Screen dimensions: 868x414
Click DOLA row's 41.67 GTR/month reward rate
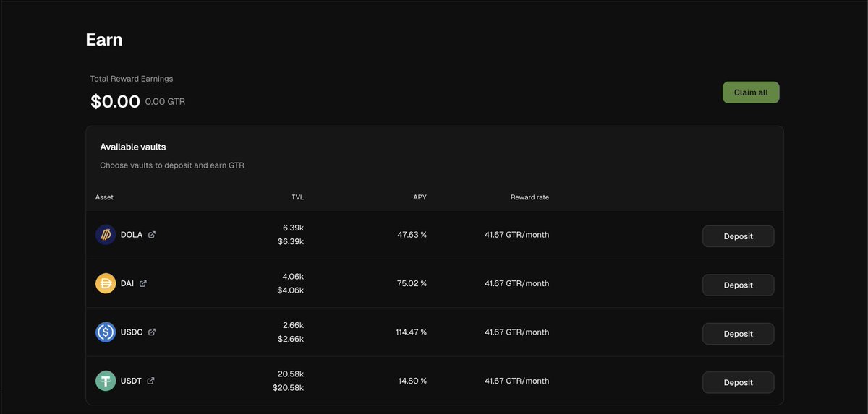tap(517, 235)
